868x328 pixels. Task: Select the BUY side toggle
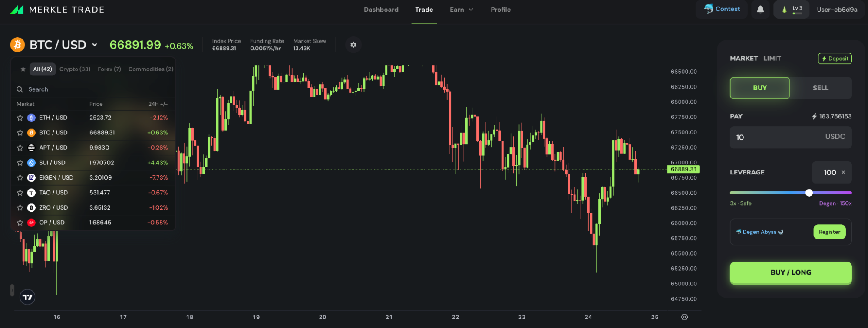coord(760,88)
